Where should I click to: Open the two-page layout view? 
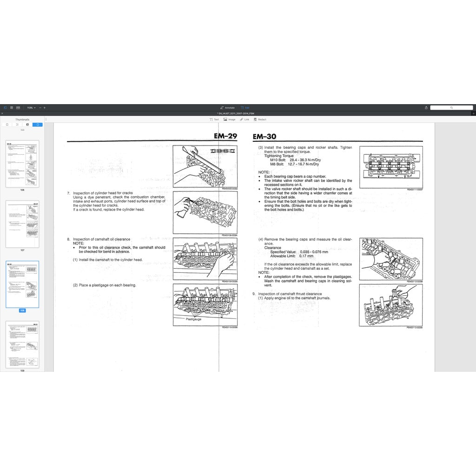click(x=18, y=107)
